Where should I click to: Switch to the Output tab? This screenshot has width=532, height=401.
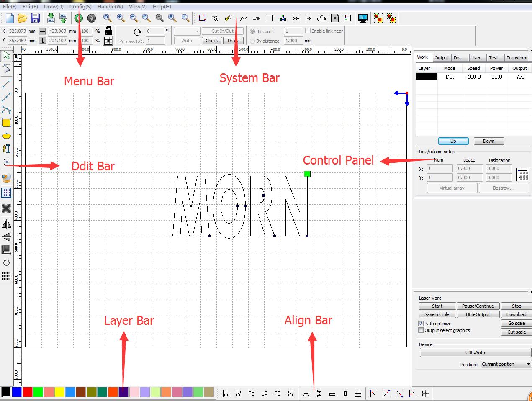coord(442,58)
